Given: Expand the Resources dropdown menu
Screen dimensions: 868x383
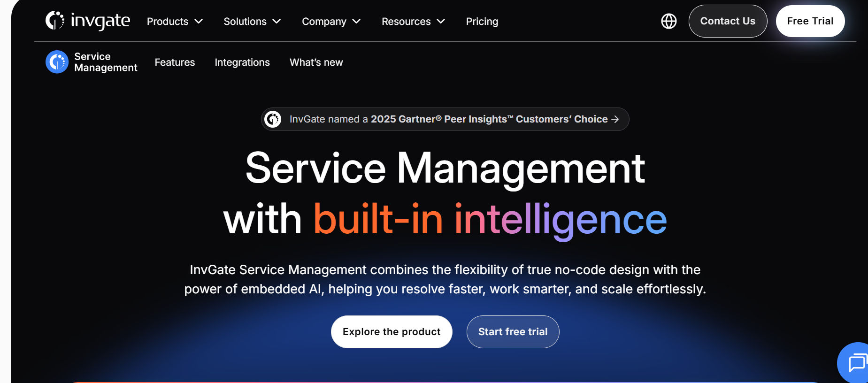Looking at the screenshot, I should [413, 22].
